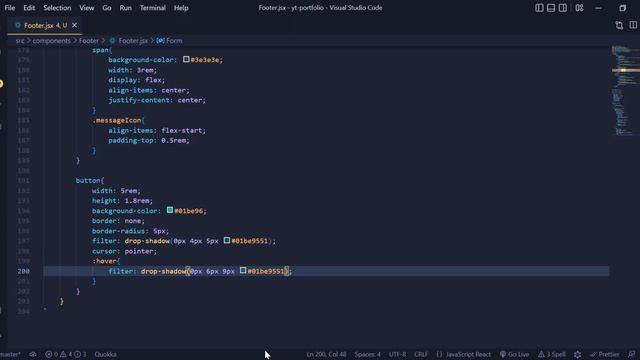Open the Selection menu
Screen dimensions: 640x360
57,8
